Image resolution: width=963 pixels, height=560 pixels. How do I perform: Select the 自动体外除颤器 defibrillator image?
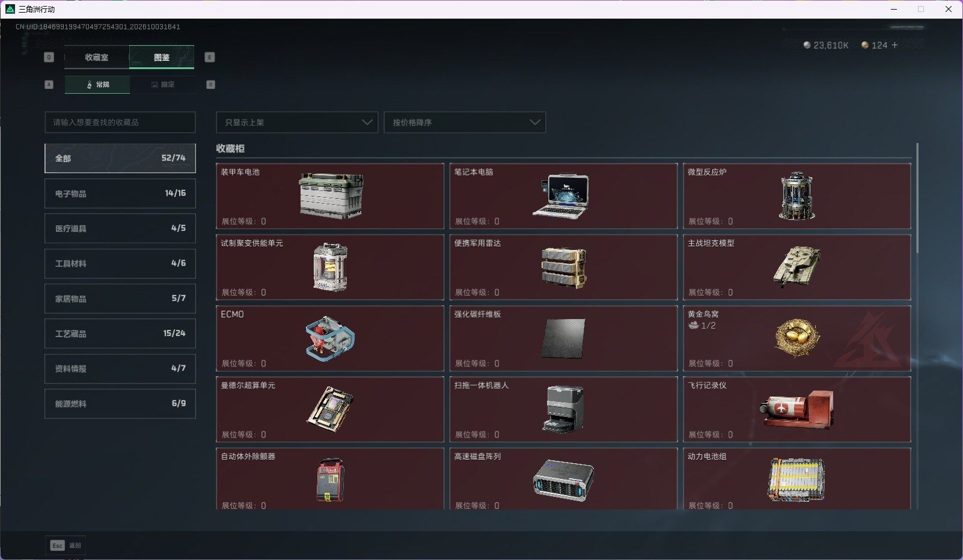tap(330, 480)
